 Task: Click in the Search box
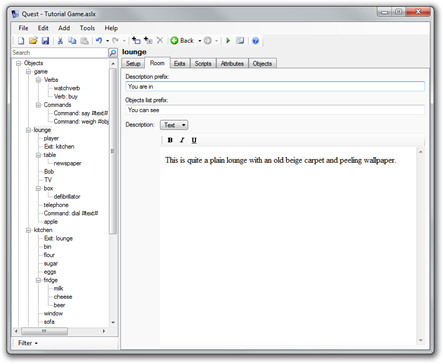coord(60,53)
